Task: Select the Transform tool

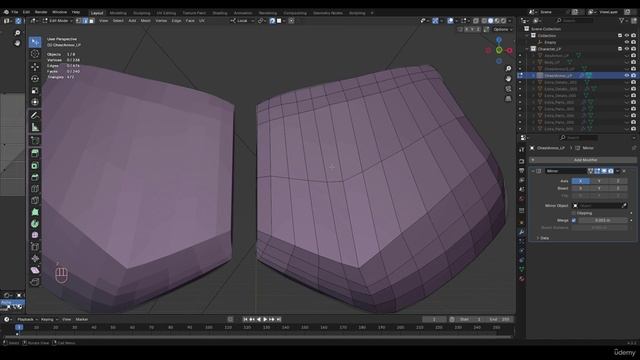Action: [x=35, y=102]
